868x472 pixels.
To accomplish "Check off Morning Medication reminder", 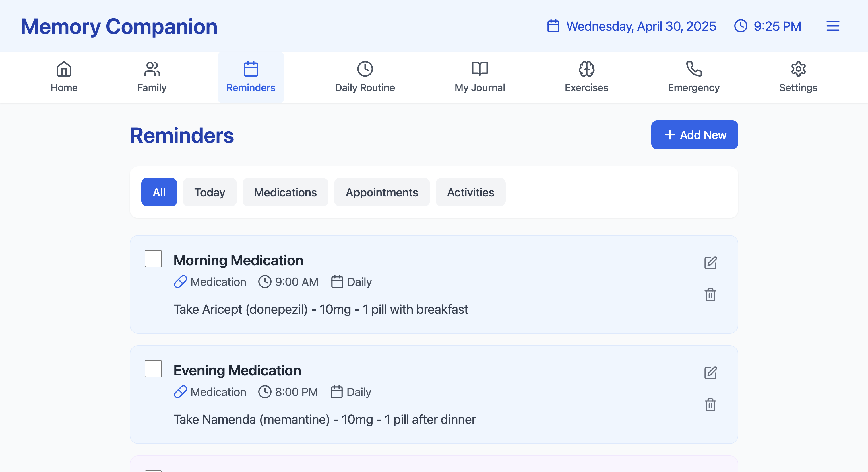I will (153, 259).
